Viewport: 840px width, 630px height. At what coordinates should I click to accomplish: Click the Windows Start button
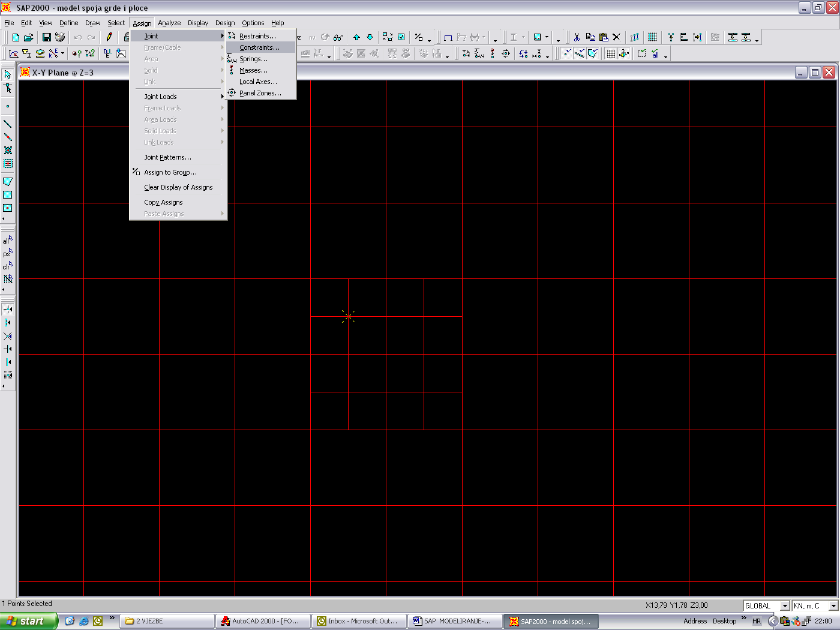tap(29, 621)
